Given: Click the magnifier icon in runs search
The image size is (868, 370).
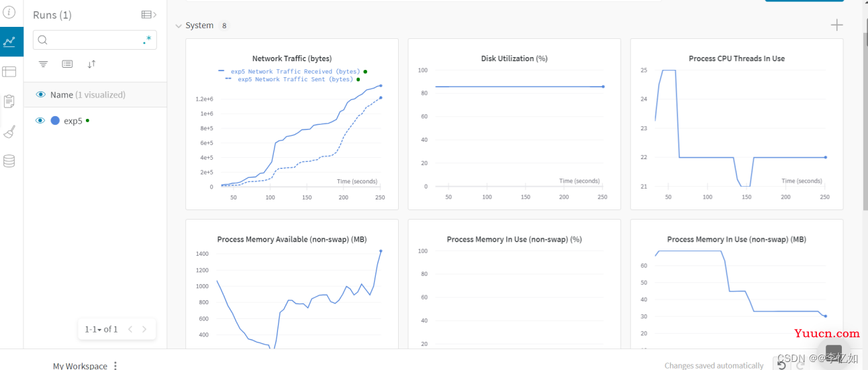Looking at the screenshot, I should 42,40.
